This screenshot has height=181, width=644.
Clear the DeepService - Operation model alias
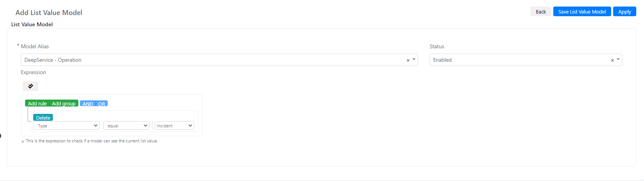pos(408,60)
